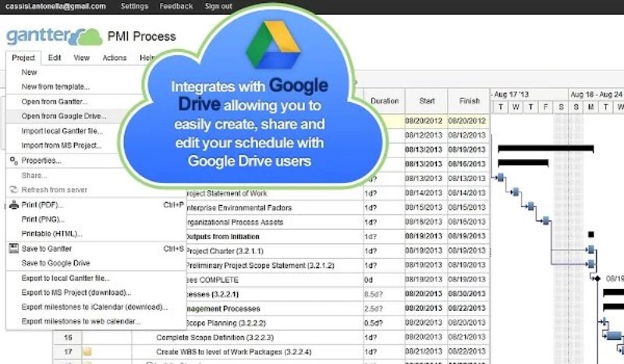624x364 pixels.
Task: Click the refresh icon beside Refresh from server
Action: 14,189
